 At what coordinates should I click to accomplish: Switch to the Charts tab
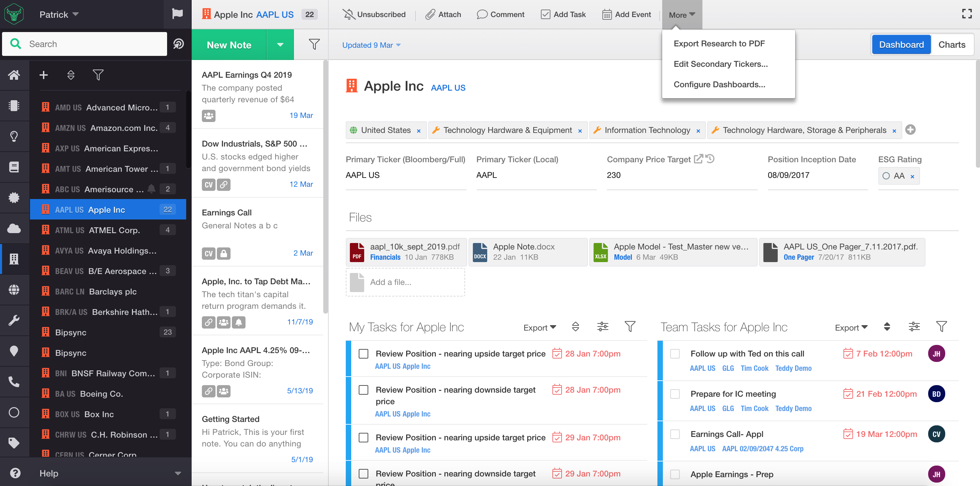(951, 45)
